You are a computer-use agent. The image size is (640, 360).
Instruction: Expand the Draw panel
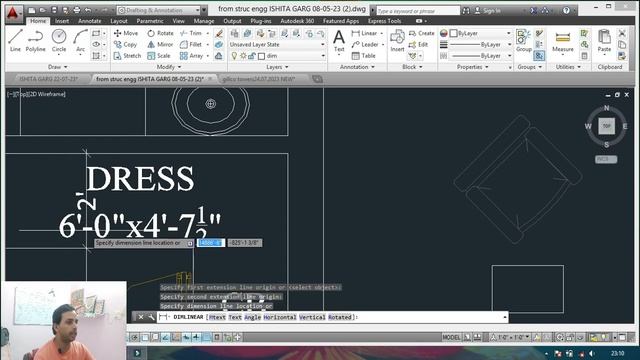(58, 67)
